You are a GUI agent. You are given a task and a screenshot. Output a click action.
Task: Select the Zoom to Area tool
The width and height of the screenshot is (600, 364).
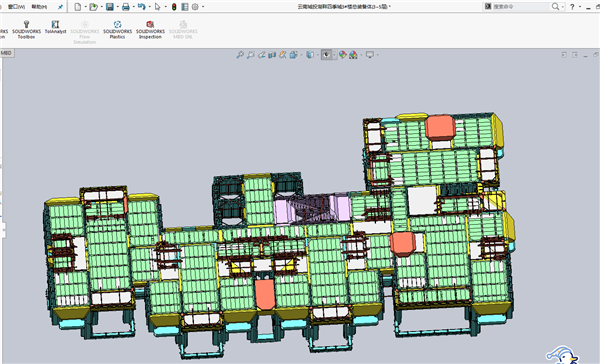click(x=251, y=55)
